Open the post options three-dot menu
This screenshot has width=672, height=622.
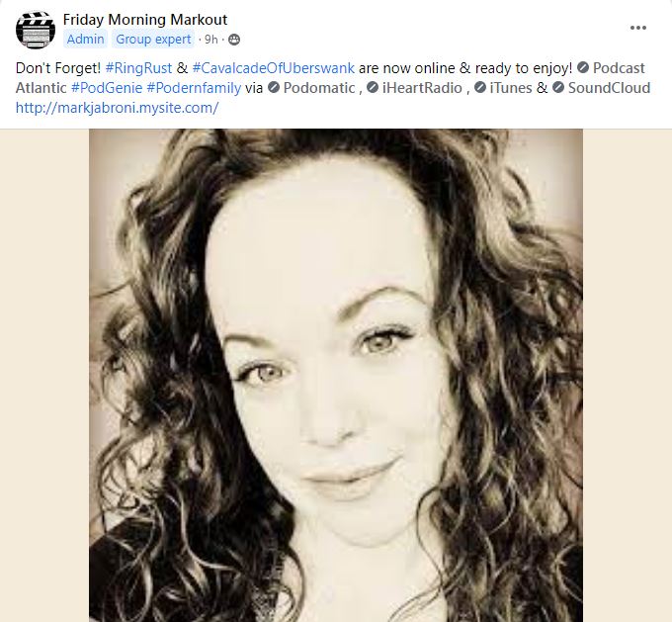click(x=638, y=28)
